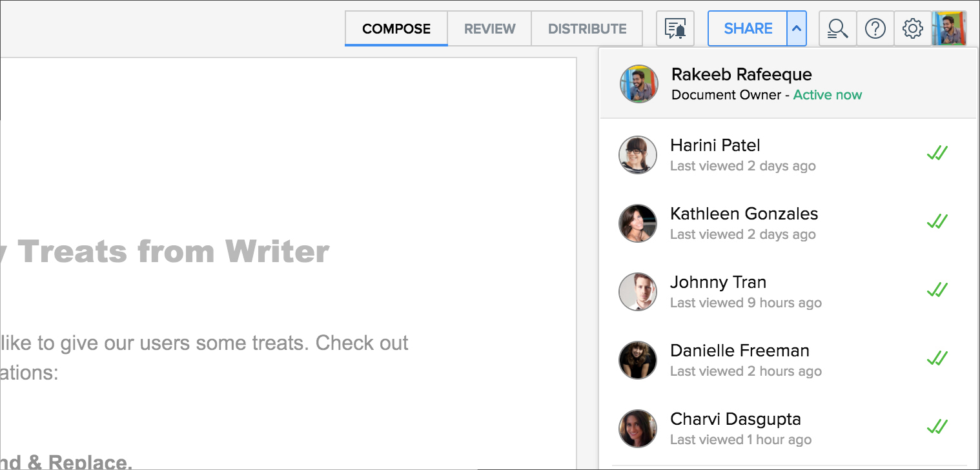Click the user profile picture in toolbar
Viewport: 980px width, 470px height.
[949, 29]
